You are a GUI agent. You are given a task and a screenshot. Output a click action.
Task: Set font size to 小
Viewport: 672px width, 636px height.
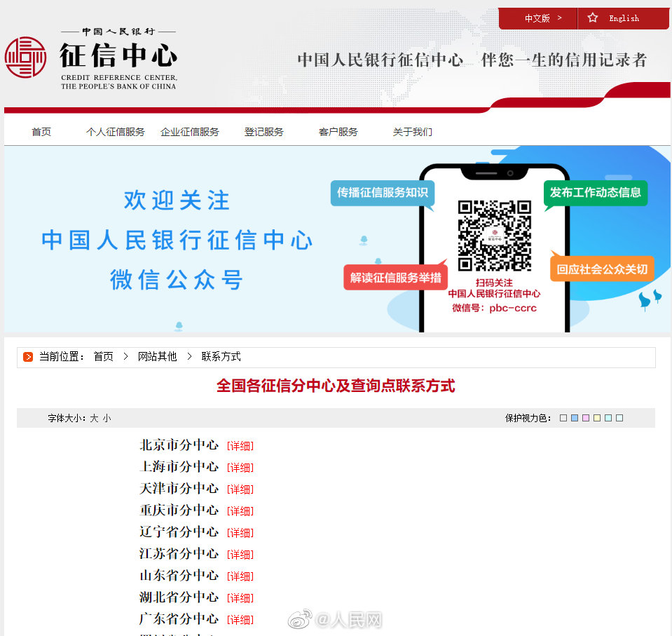(107, 419)
